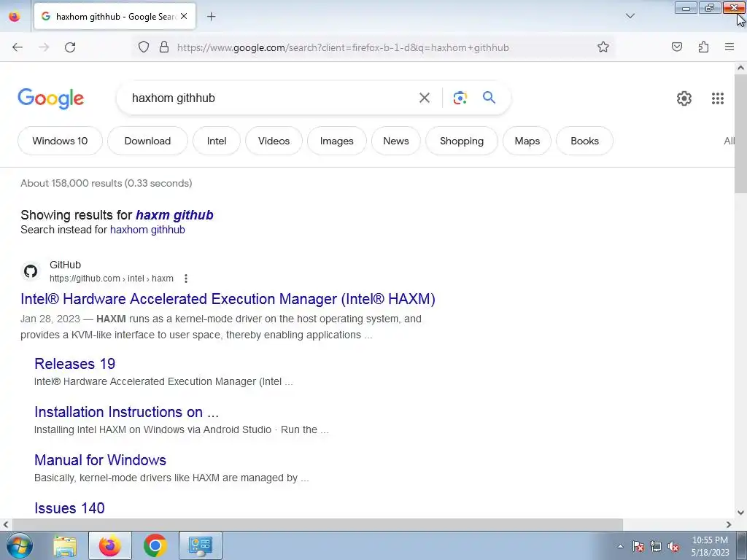The height and width of the screenshot is (560, 747).
Task: Open Google quick settings gear
Action: (684, 98)
